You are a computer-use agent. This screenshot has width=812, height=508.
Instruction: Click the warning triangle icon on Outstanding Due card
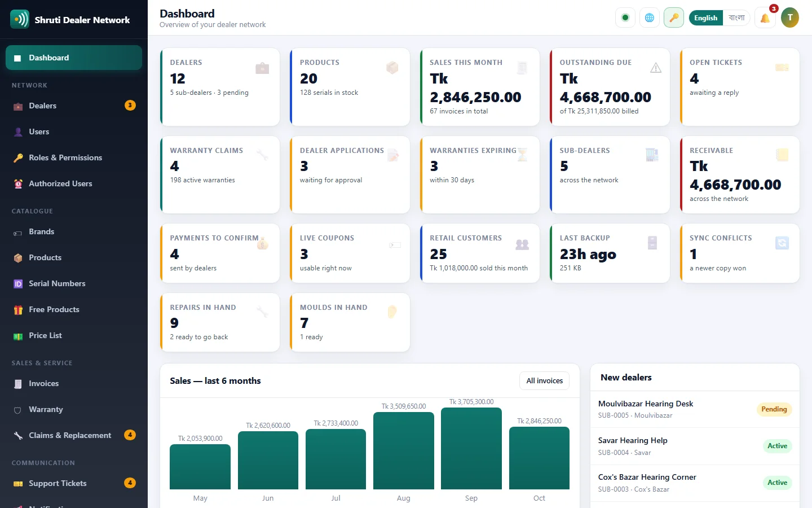[x=656, y=68]
